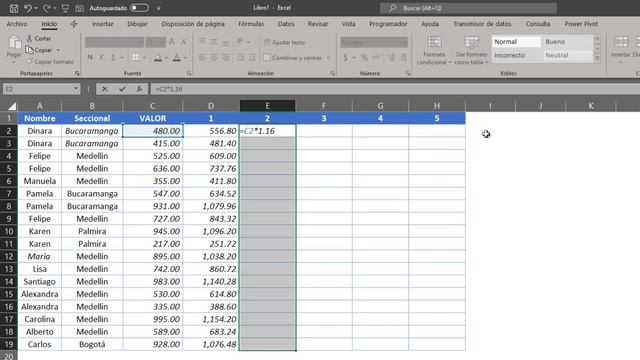Open the number format combo box
Image resolution: width=640 pixels, height=360 pixels.
click(374, 42)
